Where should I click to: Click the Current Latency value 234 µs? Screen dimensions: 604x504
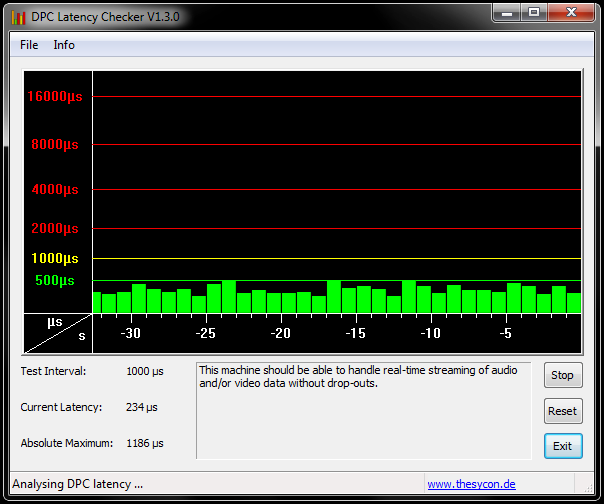pos(142,407)
